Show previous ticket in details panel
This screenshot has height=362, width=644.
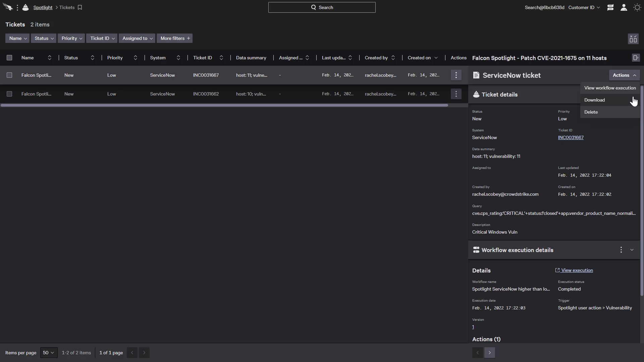[478, 353]
